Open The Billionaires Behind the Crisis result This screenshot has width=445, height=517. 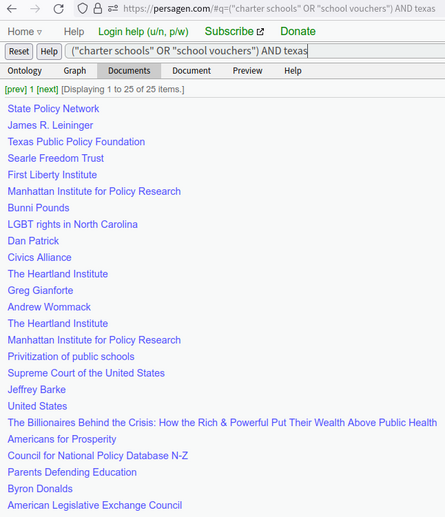[x=222, y=423]
